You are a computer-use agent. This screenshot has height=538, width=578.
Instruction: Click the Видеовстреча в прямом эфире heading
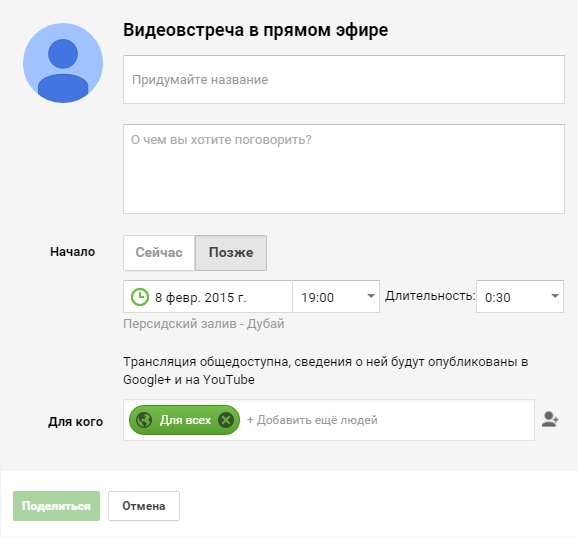coord(255,30)
